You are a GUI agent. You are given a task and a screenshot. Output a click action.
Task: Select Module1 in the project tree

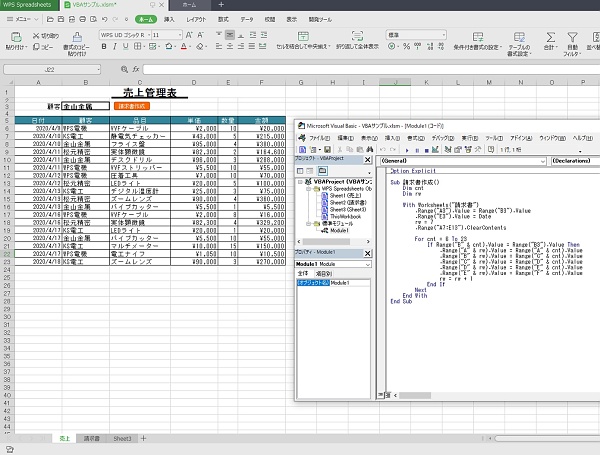[x=339, y=230]
